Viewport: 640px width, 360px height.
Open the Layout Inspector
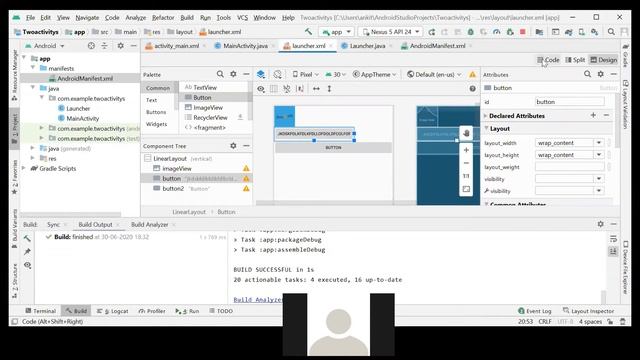pyautogui.click(x=588, y=311)
